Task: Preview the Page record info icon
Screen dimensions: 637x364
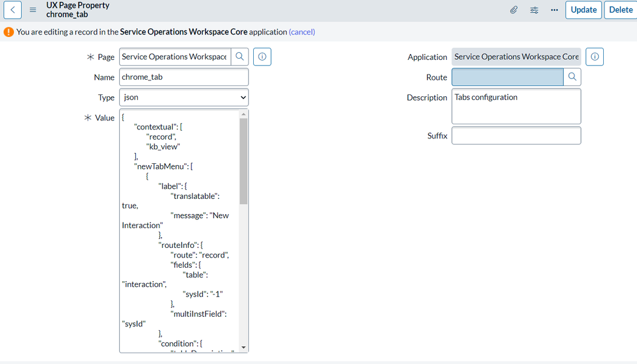Action: pos(262,57)
